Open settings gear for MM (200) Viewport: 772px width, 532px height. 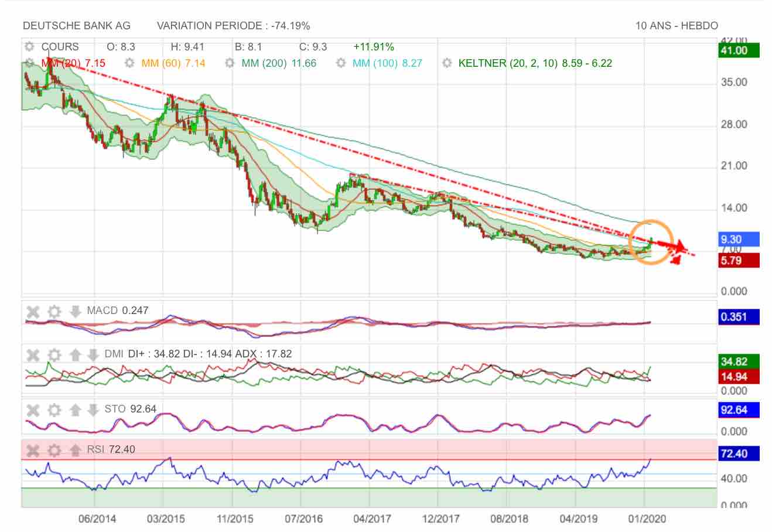[230, 63]
